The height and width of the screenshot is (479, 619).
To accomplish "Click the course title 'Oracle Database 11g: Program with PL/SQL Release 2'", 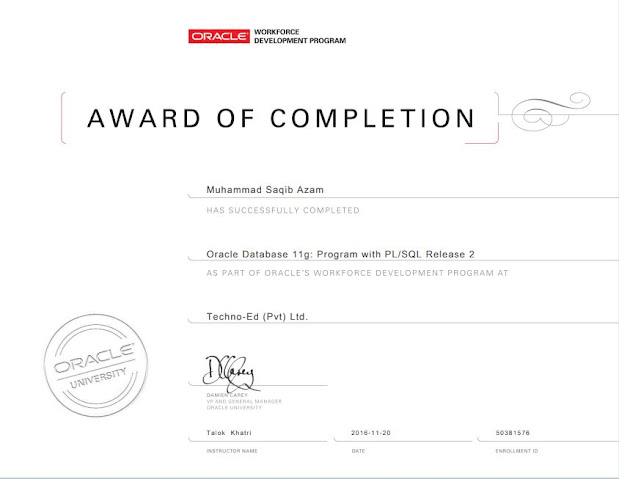I will [x=340, y=254].
